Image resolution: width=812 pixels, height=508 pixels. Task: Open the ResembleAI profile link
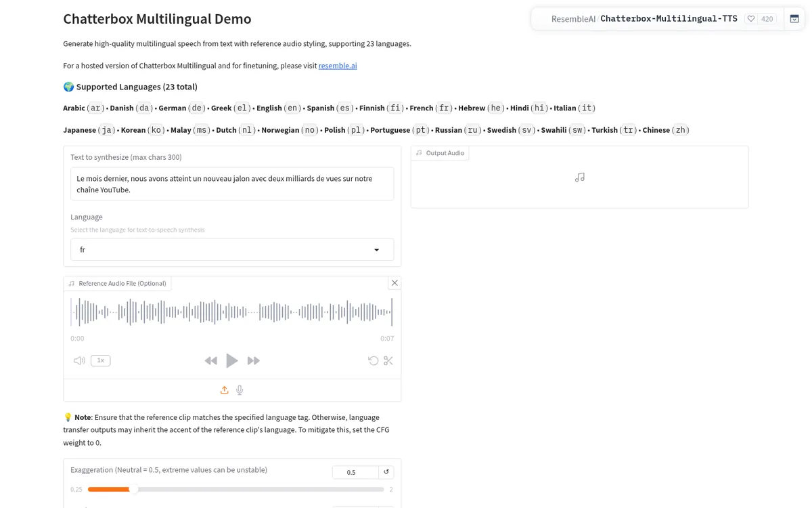tap(573, 19)
